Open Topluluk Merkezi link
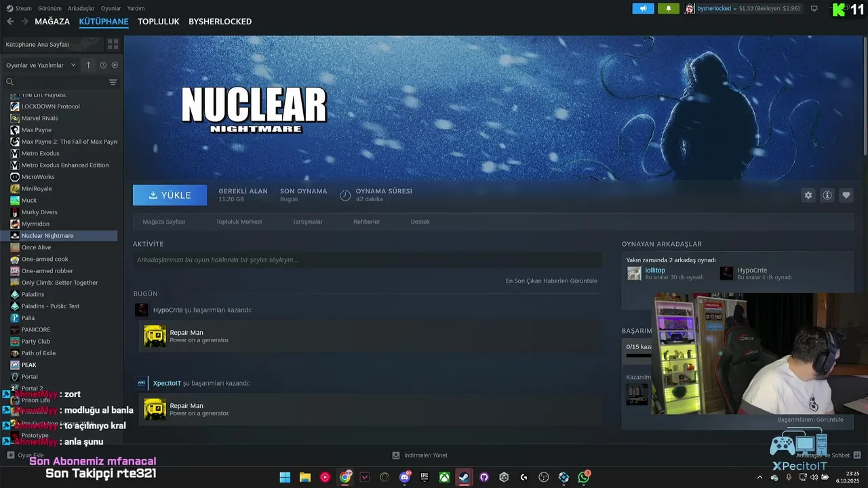Image resolution: width=868 pixels, height=488 pixels. (x=239, y=222)
